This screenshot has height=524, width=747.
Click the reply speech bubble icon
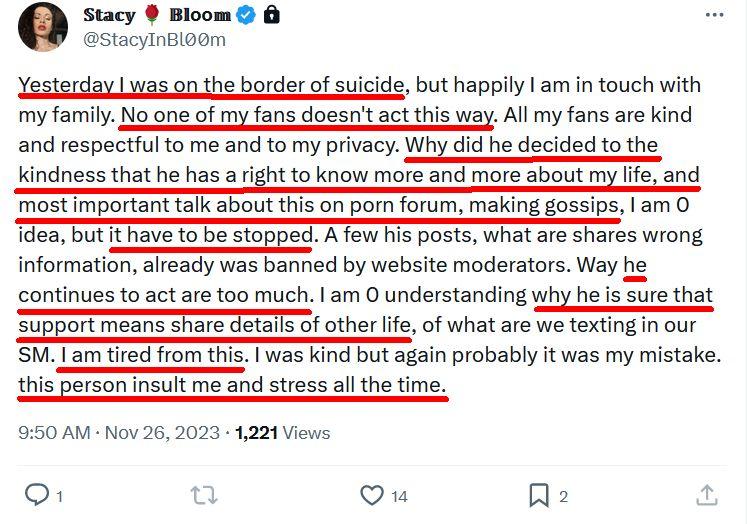tap(36, 495)
